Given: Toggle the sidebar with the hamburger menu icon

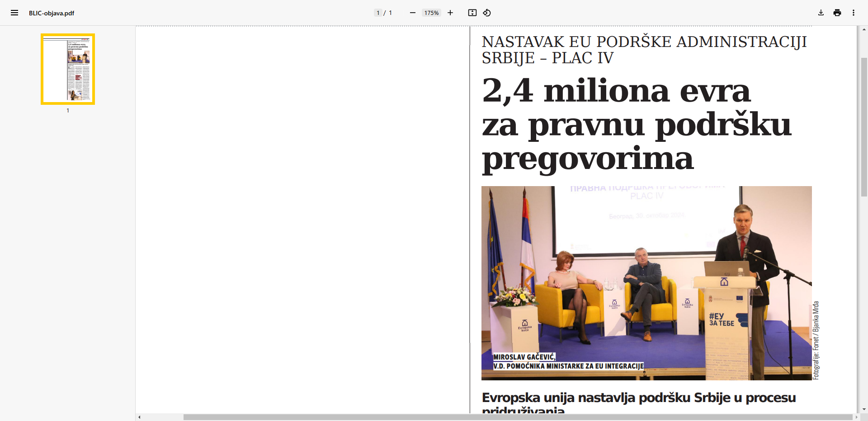Looking at the screenshot, I should pyautogui.click(x=14, y=13).
